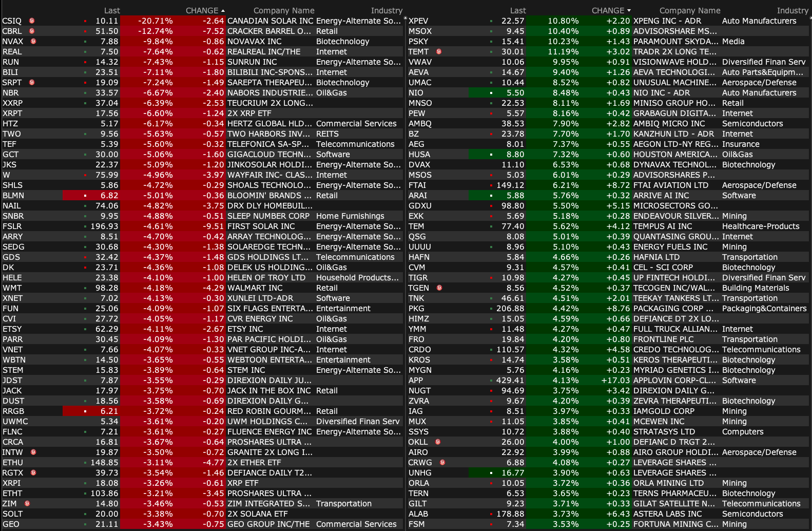
Task: Click the red badge icon next to CBRL
Action: [x=32, y=31]
